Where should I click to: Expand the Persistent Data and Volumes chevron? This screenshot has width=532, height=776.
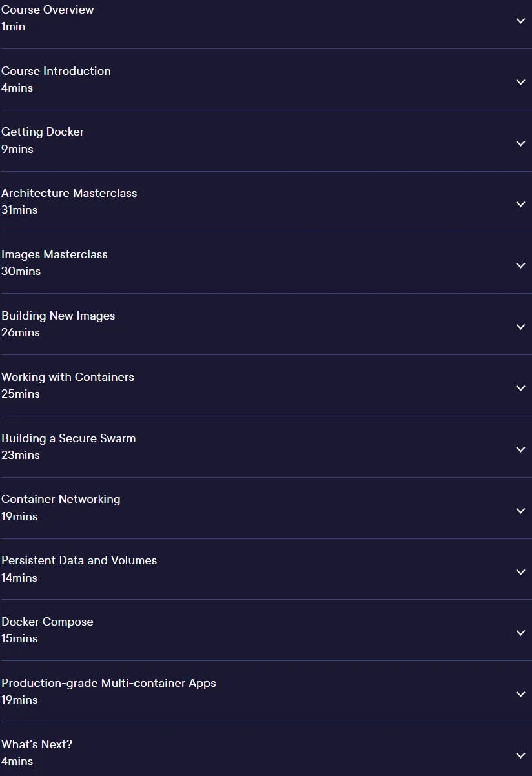[x=520, y=572]
